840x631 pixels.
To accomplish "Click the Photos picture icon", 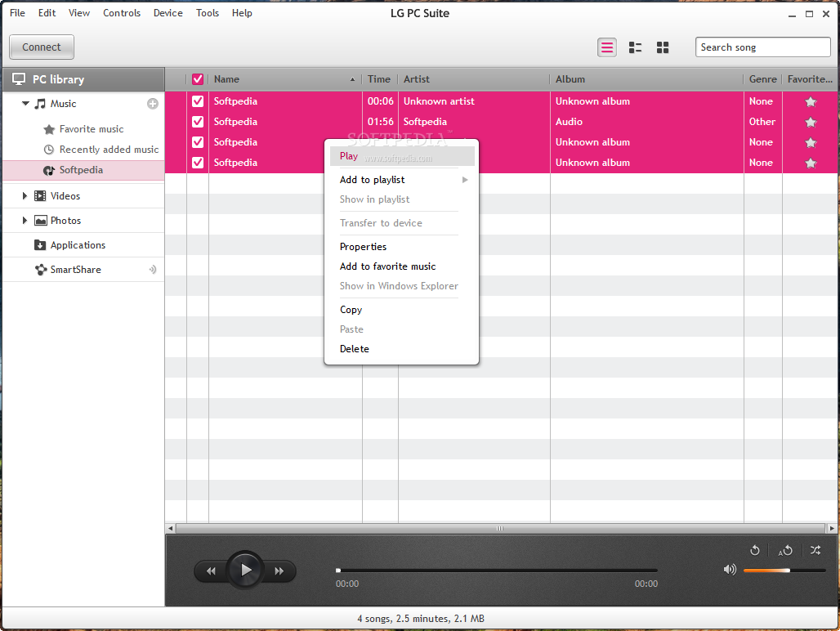I will click(x=40, y=221).
